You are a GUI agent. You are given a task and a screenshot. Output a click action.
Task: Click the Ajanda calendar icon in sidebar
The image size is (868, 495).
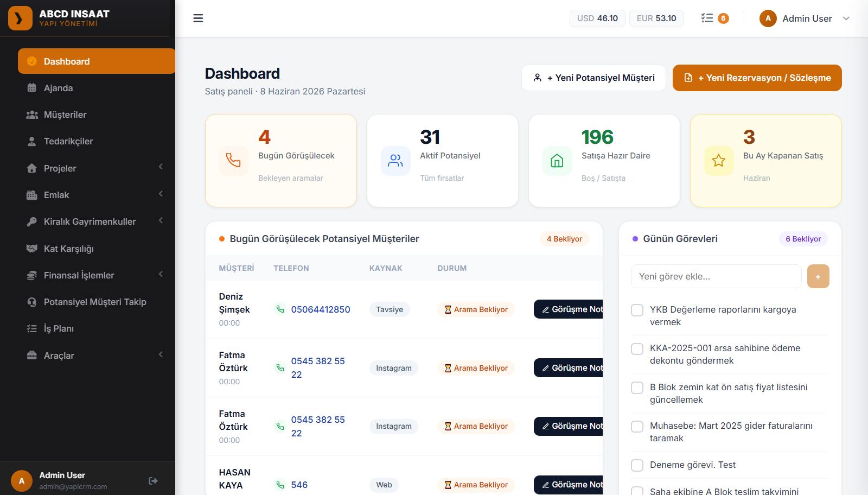point(32,88)
